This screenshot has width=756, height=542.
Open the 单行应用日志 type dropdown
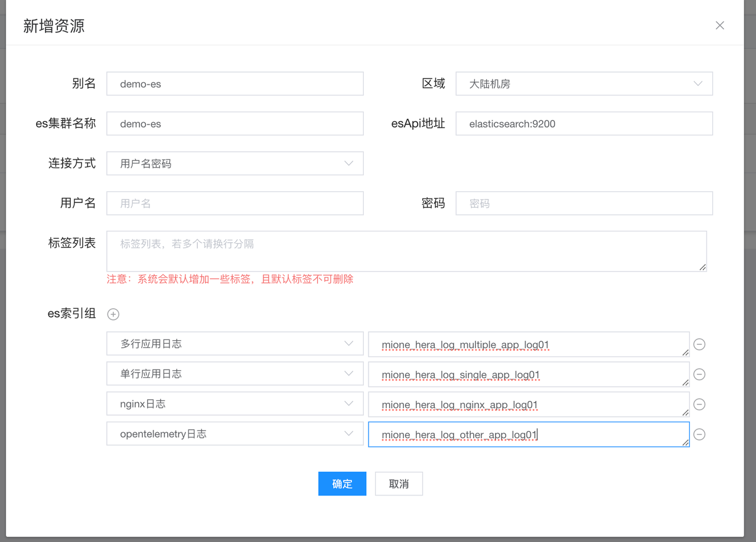[x=235, y=374]
